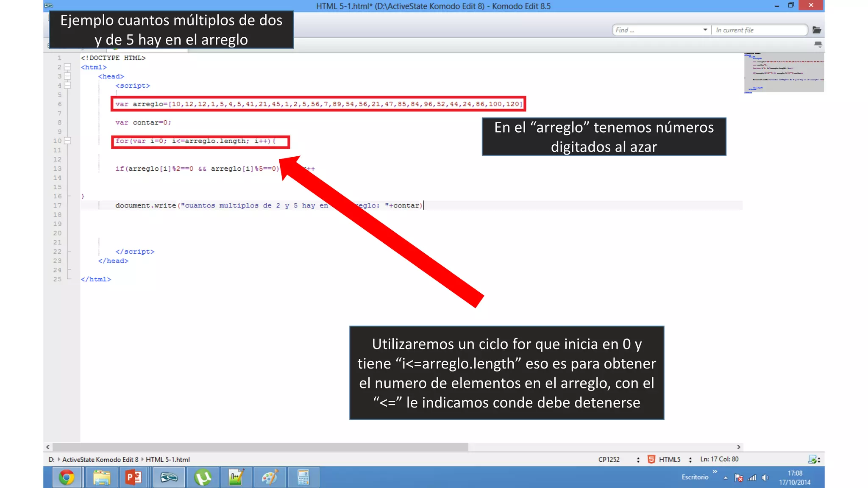Click the toggle pane icon below search folder
Image resolution: width=868 pixels, height=488 pixels.
[x=818, y=44]
